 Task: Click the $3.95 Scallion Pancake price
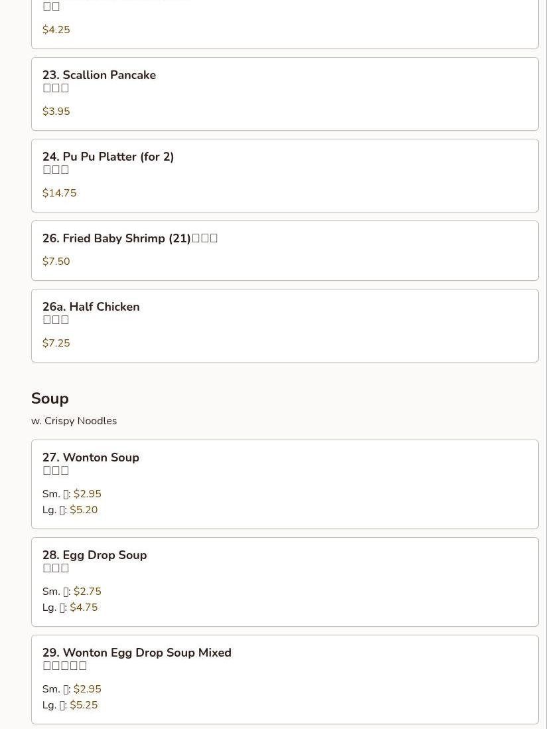pyautogui.click(x=56, y=112)
